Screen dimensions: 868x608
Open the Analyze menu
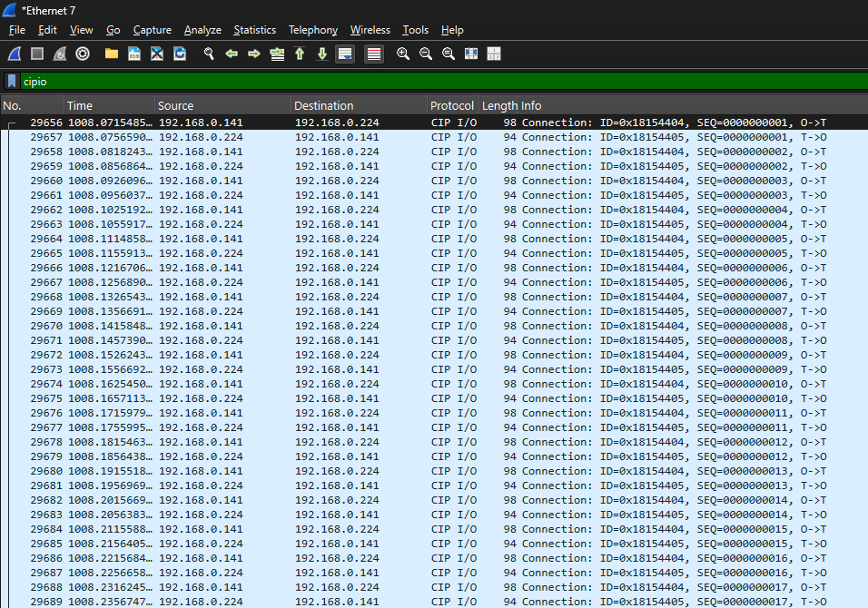pos(202,30)
